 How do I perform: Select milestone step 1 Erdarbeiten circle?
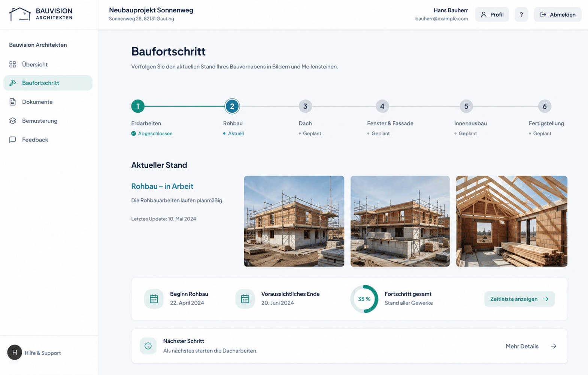(x=138, y=106)
